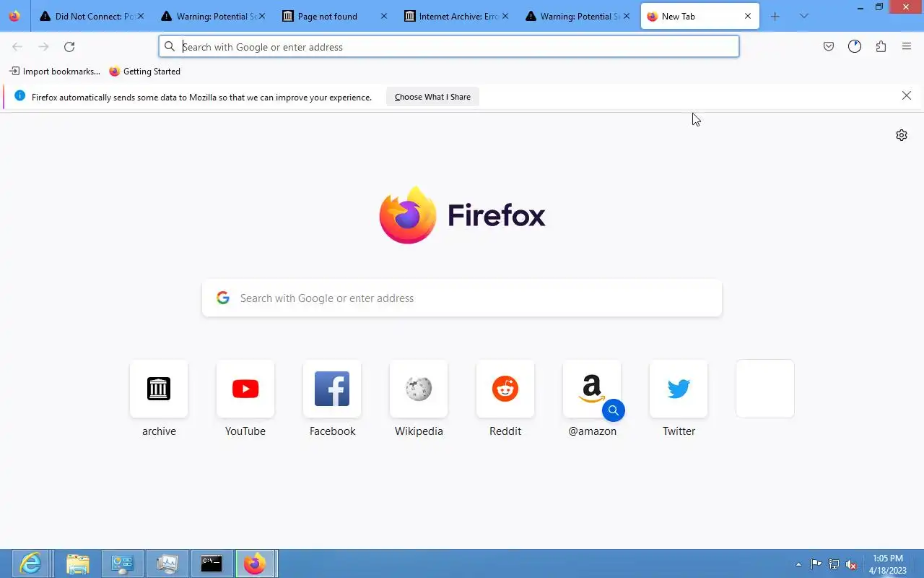Dismiss the Firefox data sharing notification
Image resolution: width=924 pixels, height=578 pixels.
coord(907,96)
